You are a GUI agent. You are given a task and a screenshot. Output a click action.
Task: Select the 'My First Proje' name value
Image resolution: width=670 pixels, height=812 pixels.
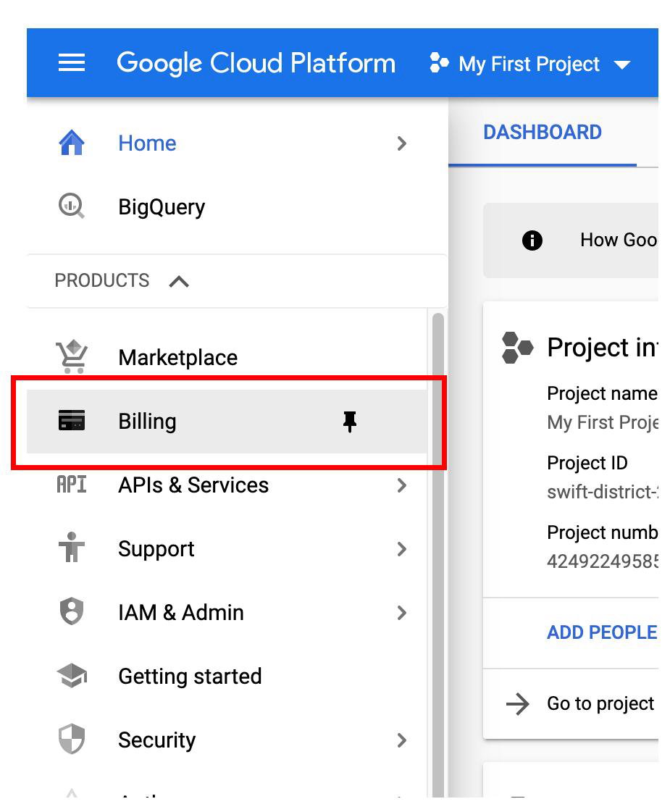point(603,422)
